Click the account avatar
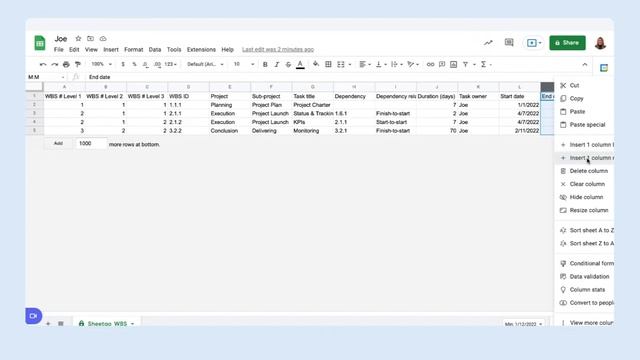This screenshot has width=640, height=360. [600, 43]
